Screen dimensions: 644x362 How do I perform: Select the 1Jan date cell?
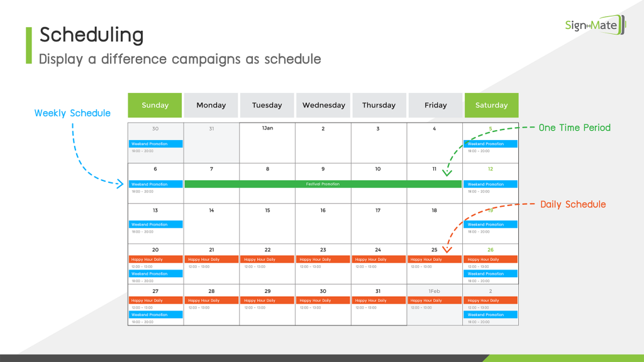click(x=267, y=143)
